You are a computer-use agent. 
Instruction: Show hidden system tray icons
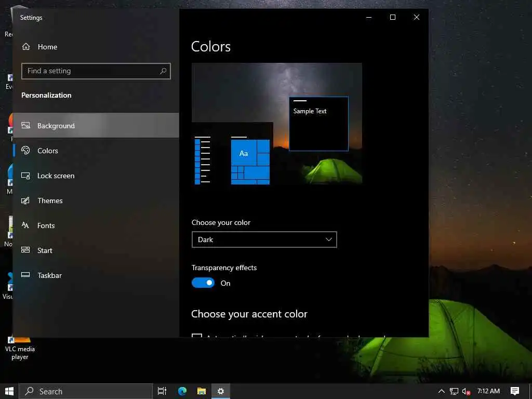point(441,391)
